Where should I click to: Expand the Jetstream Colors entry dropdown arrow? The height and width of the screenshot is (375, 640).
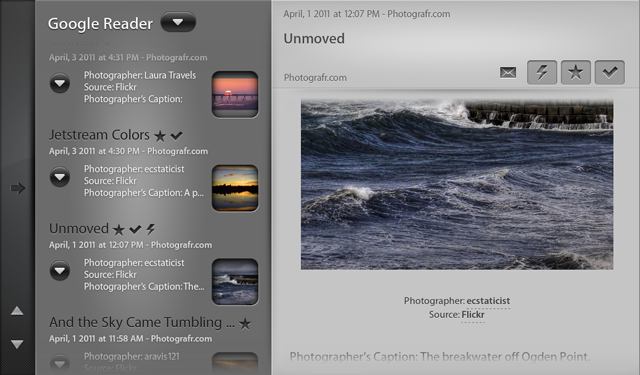click(x=60, y=177)
